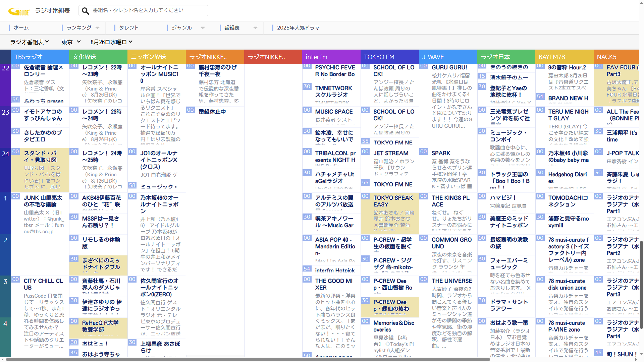Screen dimensions: 644x362
Task: Open program JUNK 山里亮太の不毛な議論
Action: pos(43,201)
